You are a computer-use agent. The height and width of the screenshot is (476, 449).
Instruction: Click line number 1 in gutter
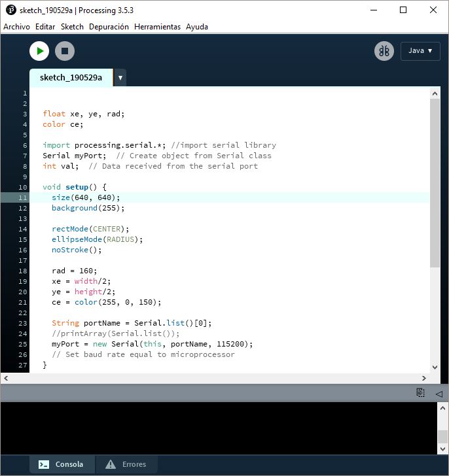25,93
